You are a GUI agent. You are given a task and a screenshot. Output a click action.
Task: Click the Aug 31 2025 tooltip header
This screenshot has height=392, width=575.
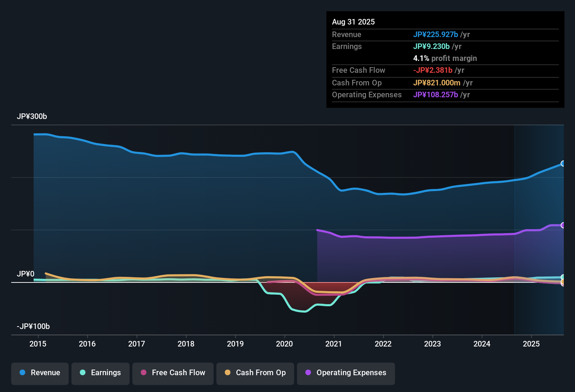click(x=353, y=22)
